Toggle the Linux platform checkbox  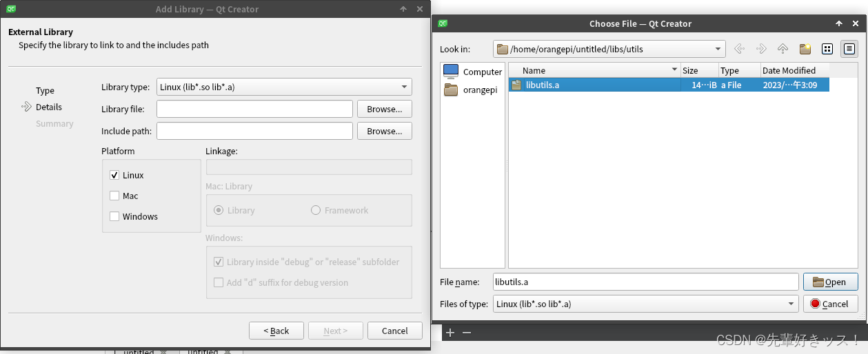114,175
